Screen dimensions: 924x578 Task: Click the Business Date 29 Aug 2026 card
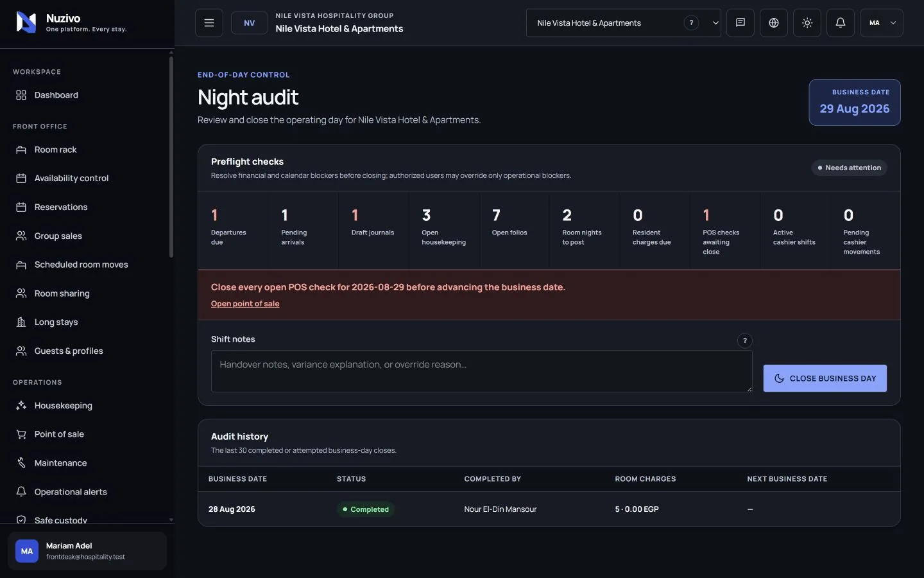tap(855, 102)
